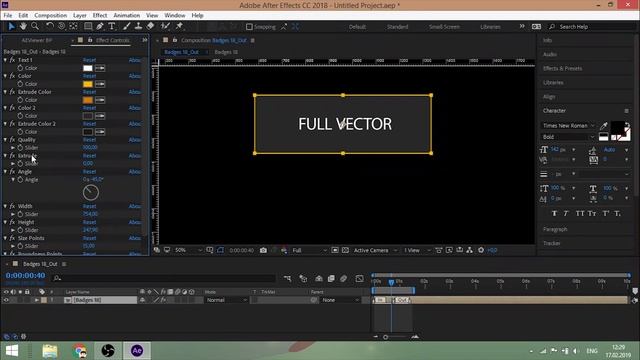This screenshot has width=640, height=360.
Task: Open Times New Roman font dropdown
Action: 569,126
